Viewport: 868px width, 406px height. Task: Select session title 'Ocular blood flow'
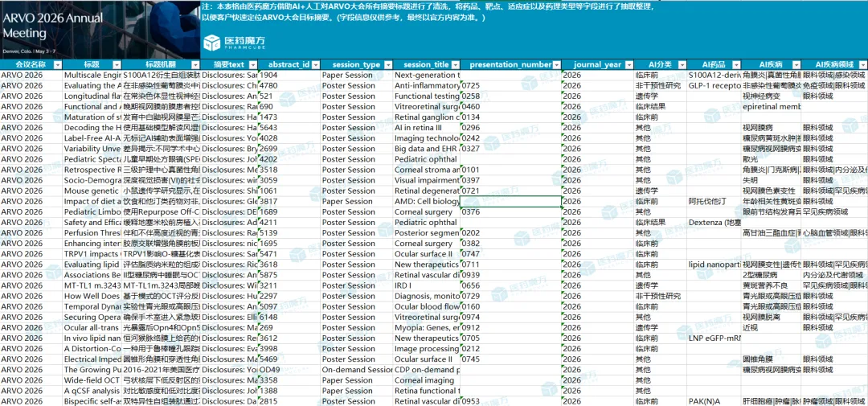[x=427, y=307]
